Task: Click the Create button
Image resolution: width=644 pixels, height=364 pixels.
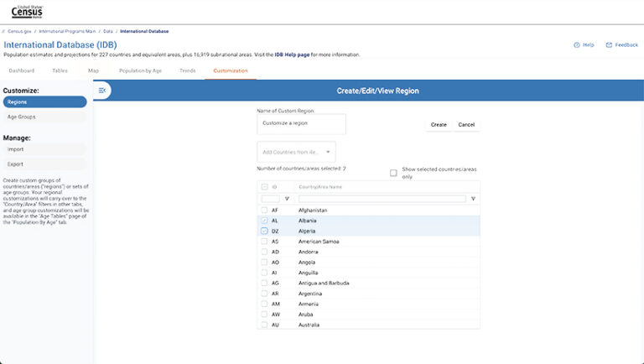Action: 439,124
